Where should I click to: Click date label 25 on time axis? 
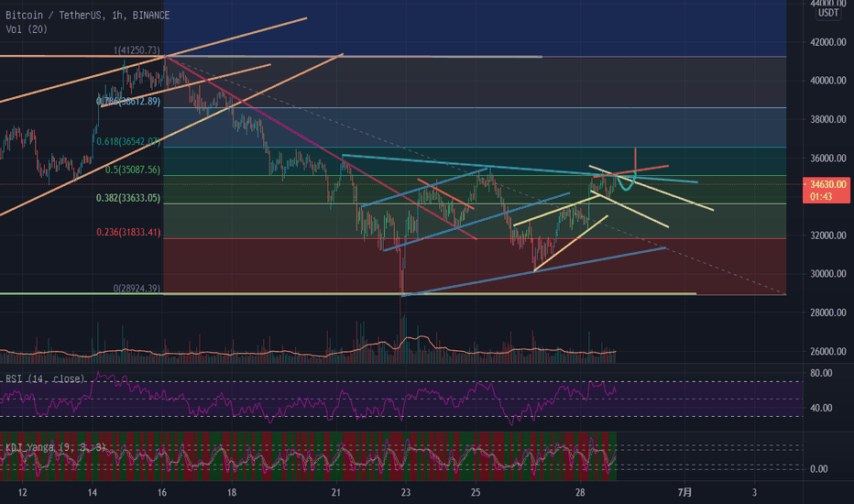click(476, 493)
